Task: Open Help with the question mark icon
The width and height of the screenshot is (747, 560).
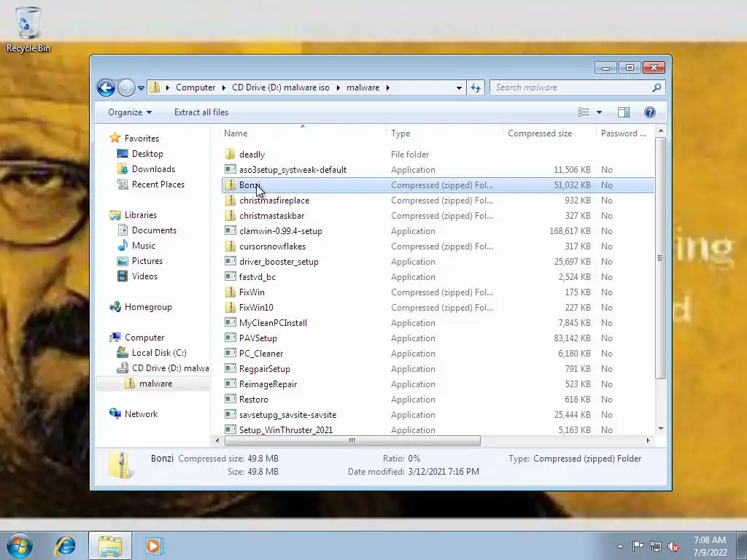Action: [x=650, y=112]
